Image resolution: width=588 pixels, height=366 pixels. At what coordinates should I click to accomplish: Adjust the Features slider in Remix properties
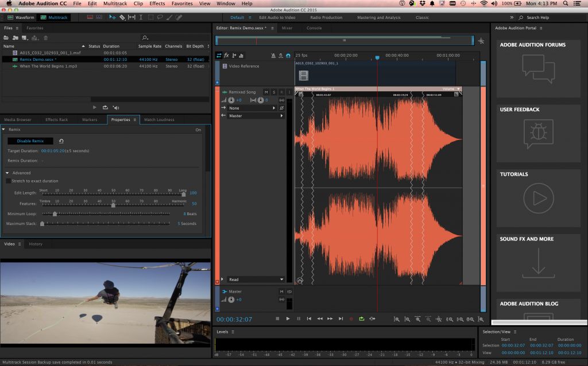(113, 205)
